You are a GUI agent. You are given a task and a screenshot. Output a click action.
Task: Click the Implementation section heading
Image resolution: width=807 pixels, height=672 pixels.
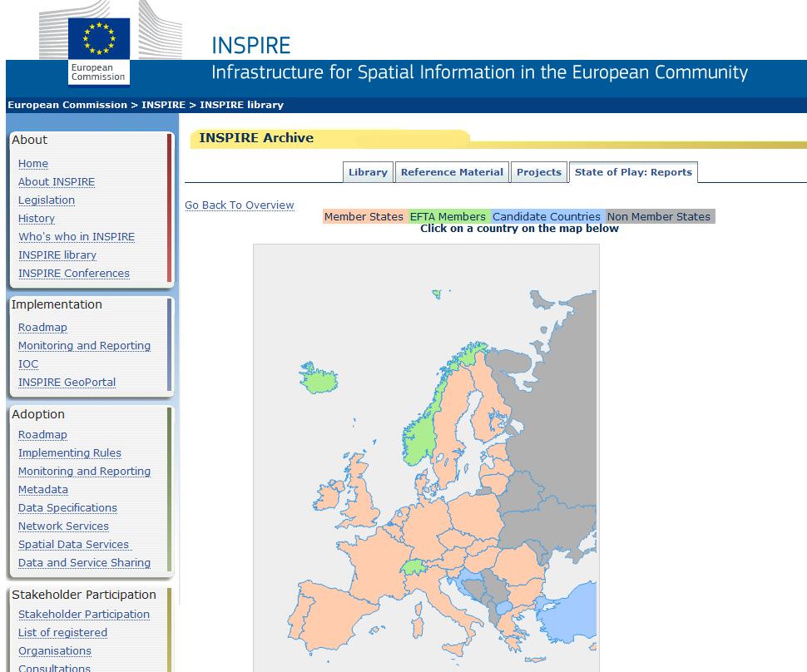point(57,304)
